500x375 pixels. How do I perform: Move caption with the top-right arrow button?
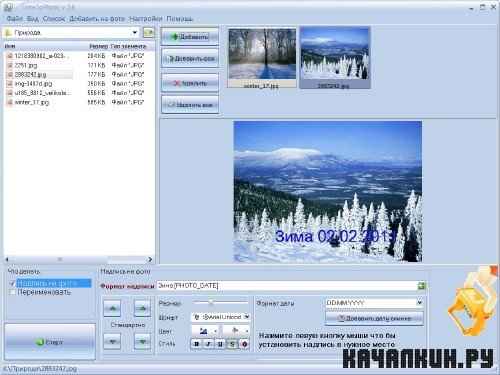tap(142, 308)
